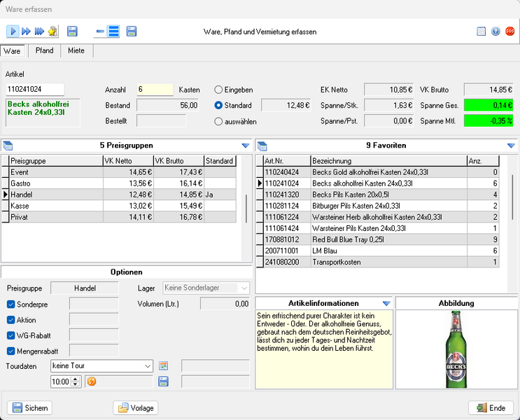Open the blue help question-mark icon

(x=496, y=31)
